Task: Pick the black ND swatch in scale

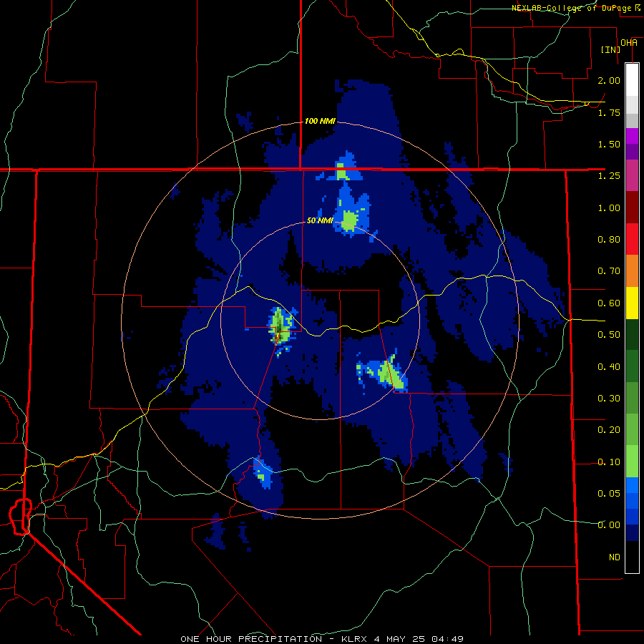Action: pyautogui.click(x=632, y=557)
